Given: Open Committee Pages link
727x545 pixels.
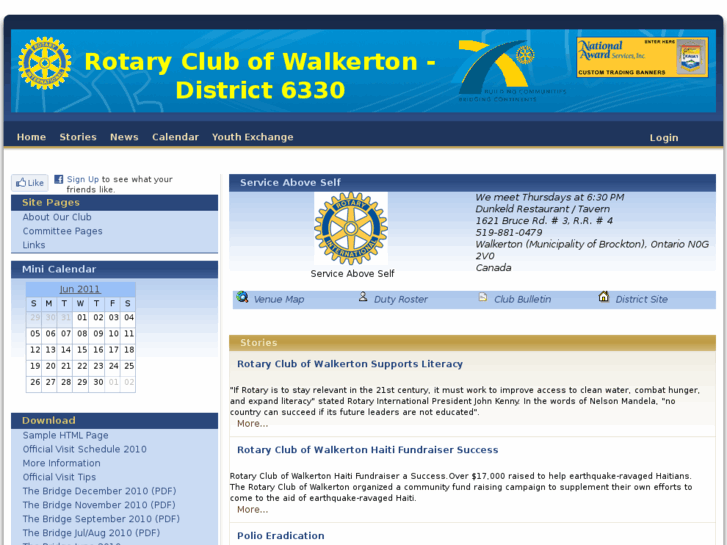Looking at the screenshot, I should pyautogui.click(x=63, y=231).
